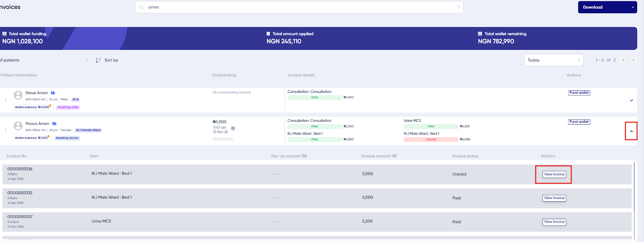This screenshot has height=242, width=644.
Task: Click the Awaiting doctor status tag
Action: pyautogui.click(x=68, y=138)
